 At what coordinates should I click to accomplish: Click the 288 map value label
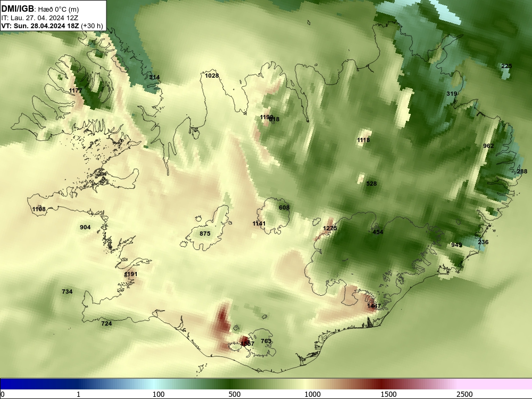click(522, 171)
